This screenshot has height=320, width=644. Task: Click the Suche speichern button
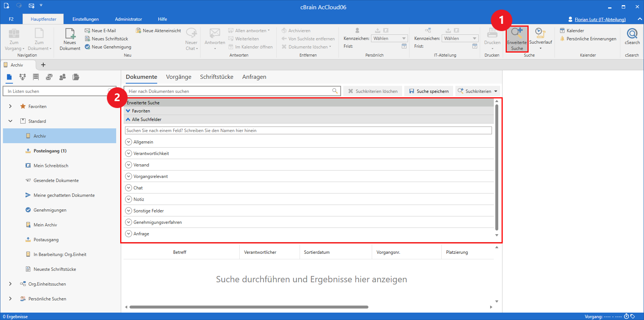(429, 91)
